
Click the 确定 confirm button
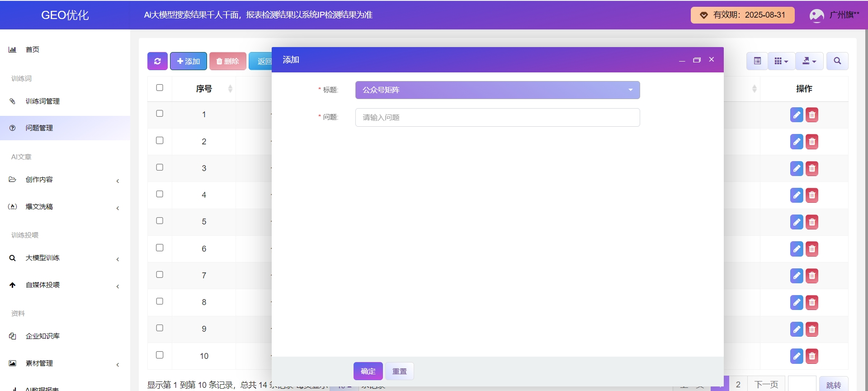368,371
